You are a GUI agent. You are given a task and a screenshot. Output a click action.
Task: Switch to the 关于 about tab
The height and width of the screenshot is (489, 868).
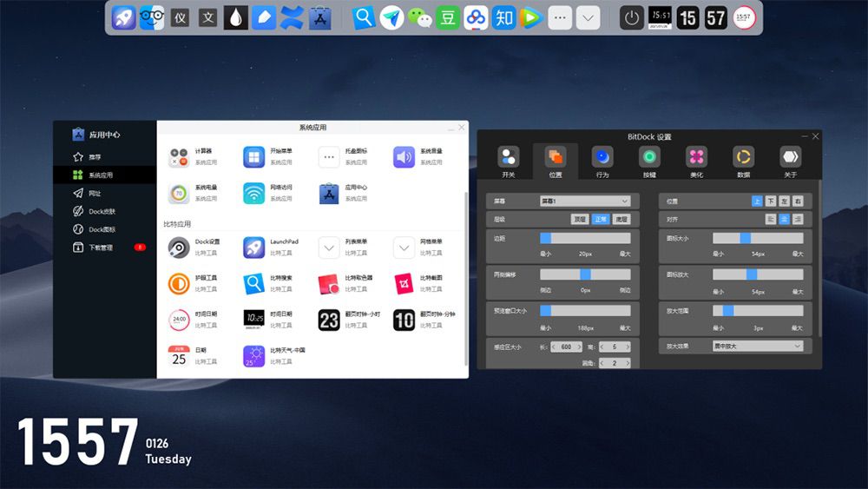pos(791,162)
